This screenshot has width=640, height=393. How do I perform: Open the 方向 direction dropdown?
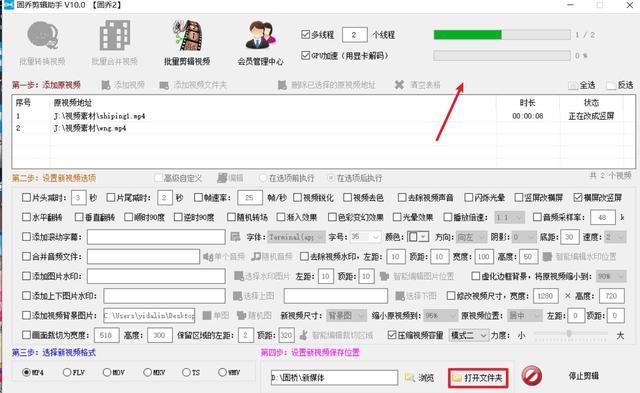471,237
